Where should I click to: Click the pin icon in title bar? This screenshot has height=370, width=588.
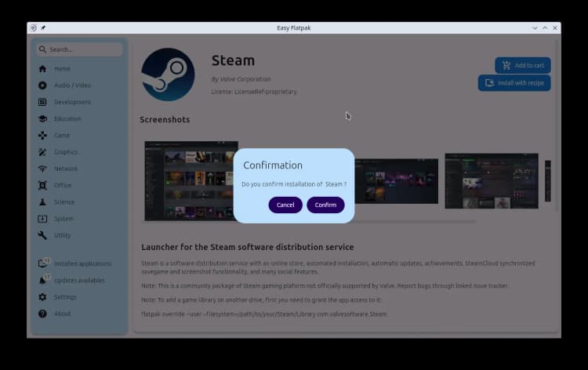point(43,27)
